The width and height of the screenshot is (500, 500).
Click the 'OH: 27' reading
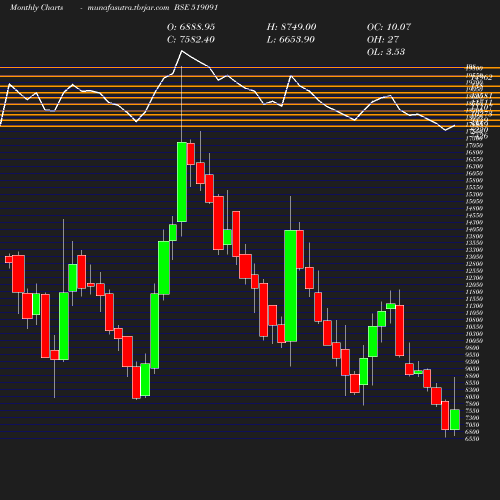(x=383, y=40)
